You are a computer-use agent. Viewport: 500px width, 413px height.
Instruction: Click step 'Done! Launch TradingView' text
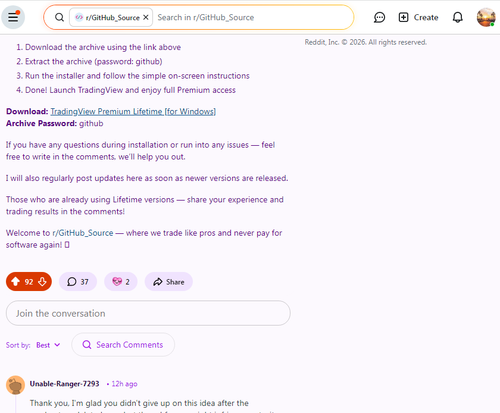[130, 90]
